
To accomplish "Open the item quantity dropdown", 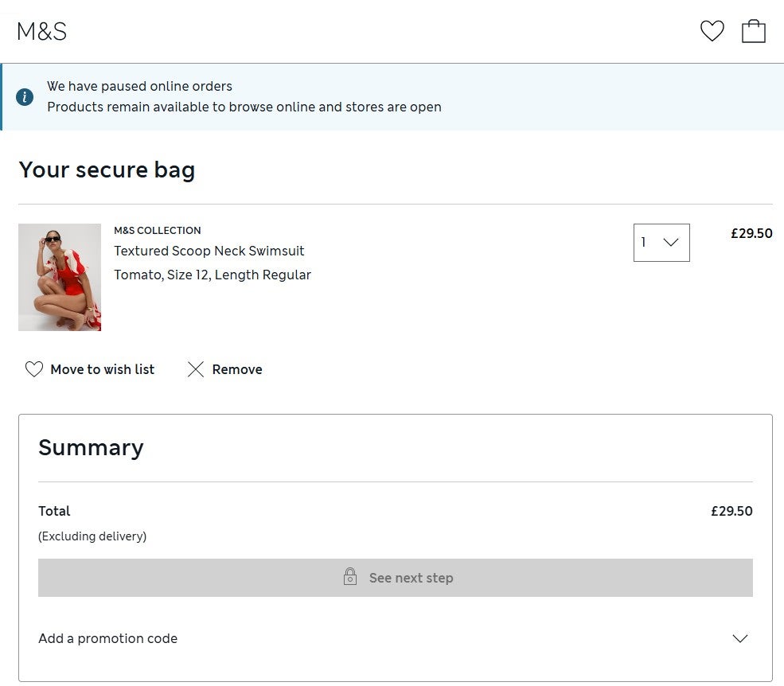I will (661, 243).
